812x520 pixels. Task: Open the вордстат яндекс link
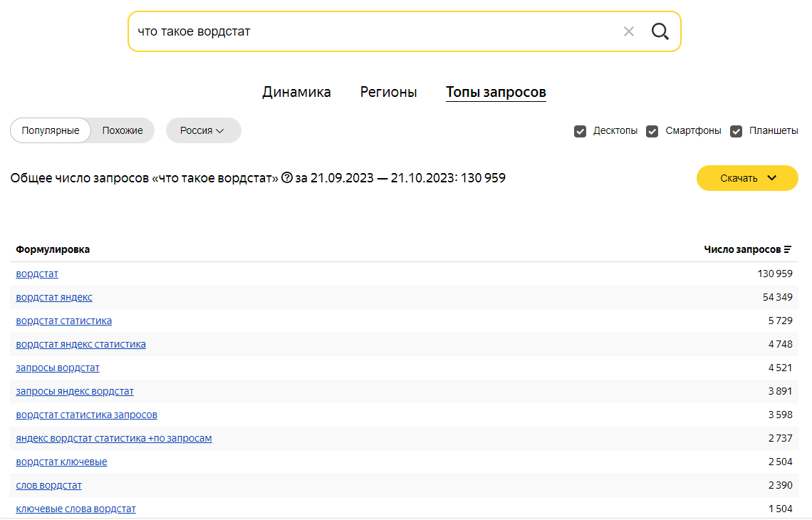click(54, 297)
